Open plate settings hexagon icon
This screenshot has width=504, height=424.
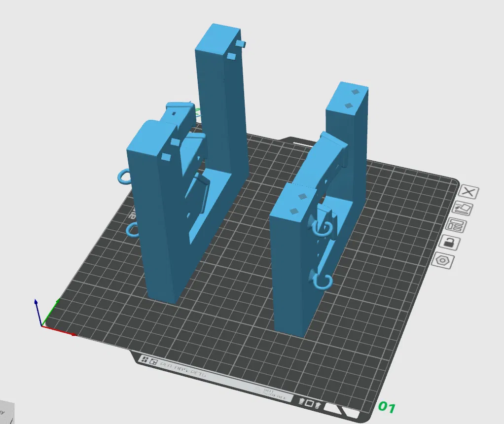[x=443, y=260]
